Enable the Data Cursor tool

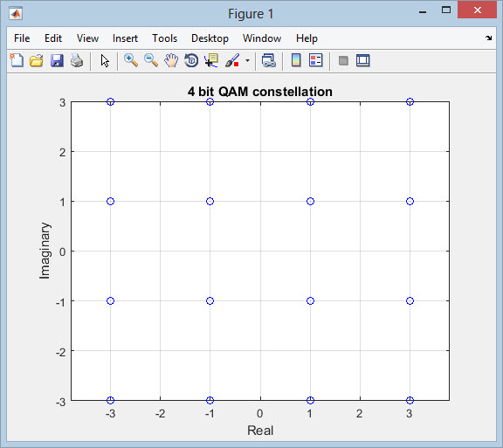click(211, 60)
